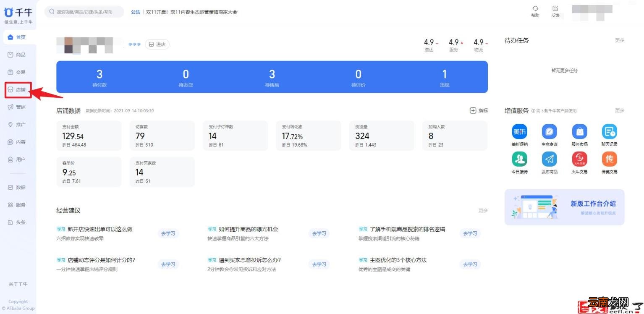644x314 pixels.
Task: Click 去学习 for 如何提升商品的曝光机会
Action: [x=319, y=233]
